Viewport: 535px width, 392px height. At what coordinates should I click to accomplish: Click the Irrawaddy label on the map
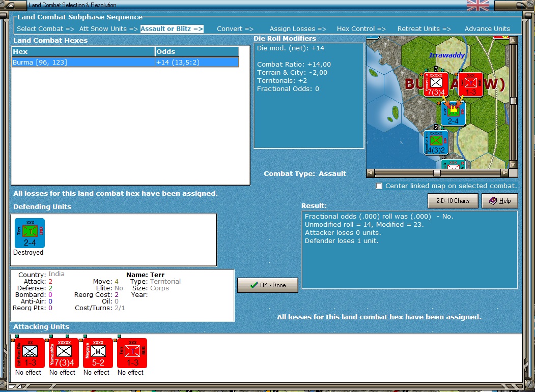(447, 55)
